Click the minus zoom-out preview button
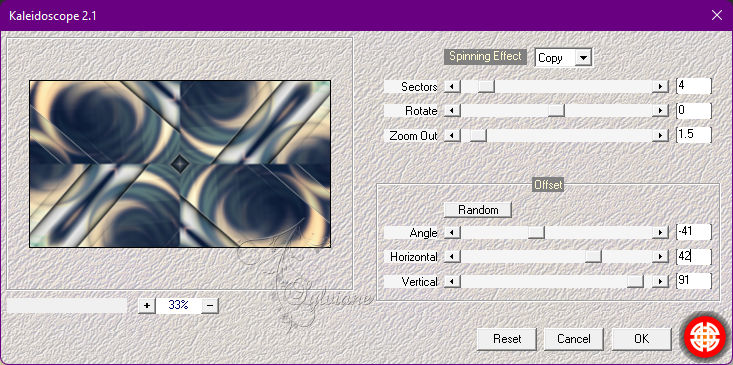Viewport: 733px width, 365px height. 210,305
